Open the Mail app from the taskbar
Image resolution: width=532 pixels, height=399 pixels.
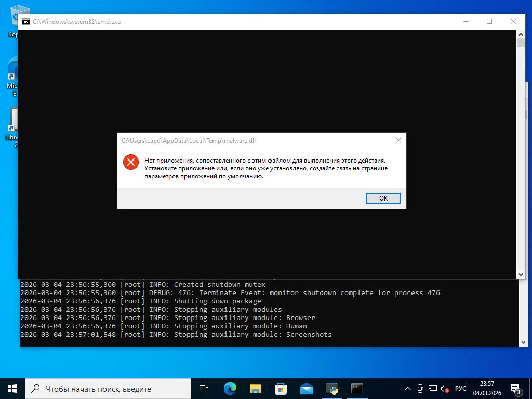pyautogui.click(x=306, y=389)
